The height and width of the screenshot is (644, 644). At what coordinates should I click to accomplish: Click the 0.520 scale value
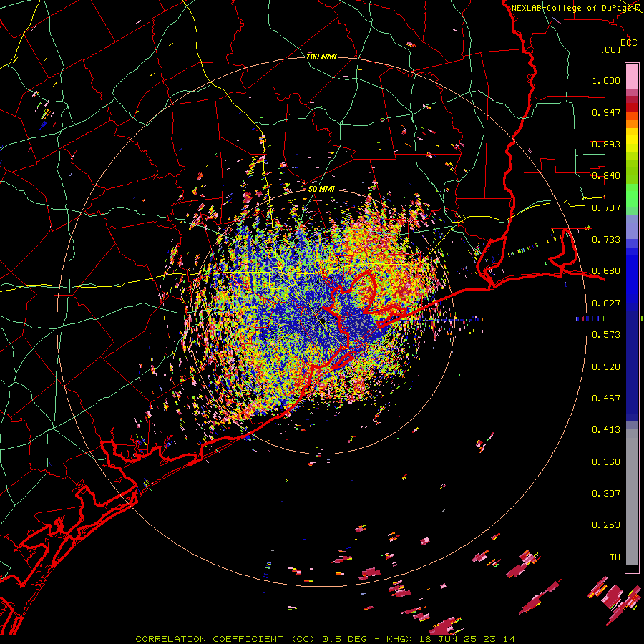click(x=606, y=367)
